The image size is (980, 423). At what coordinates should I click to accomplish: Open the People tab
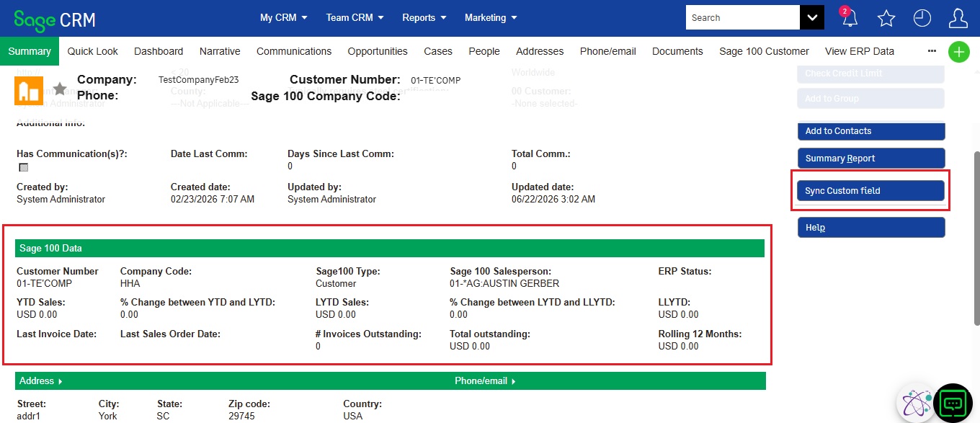(x=484, y=51)
